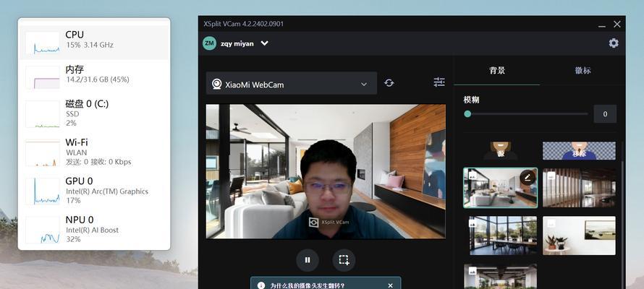Click the "Intel(R) Arc(TM) Graphics" text
Screen dimensions: 644x289
107,191
